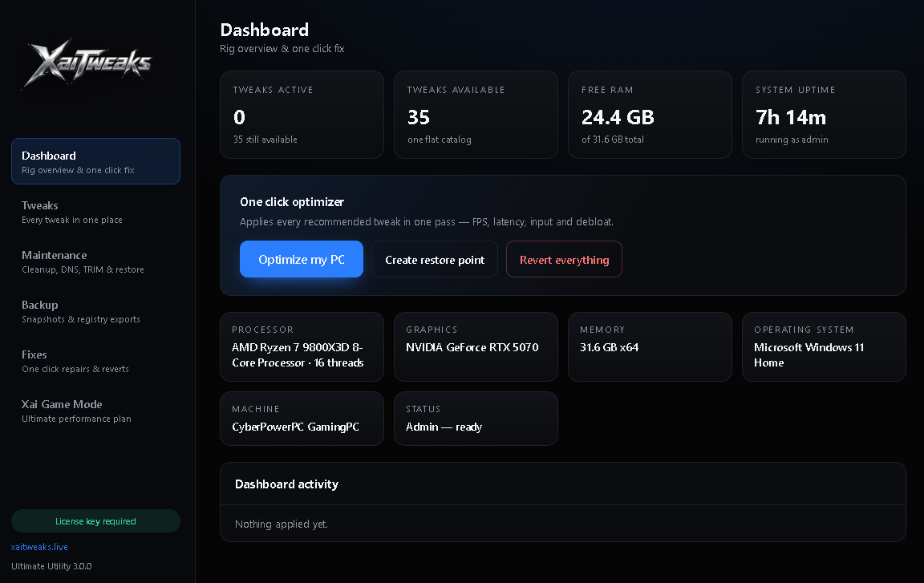
Task: Click '35 still available' text
Action: click(x=265, y=140)
